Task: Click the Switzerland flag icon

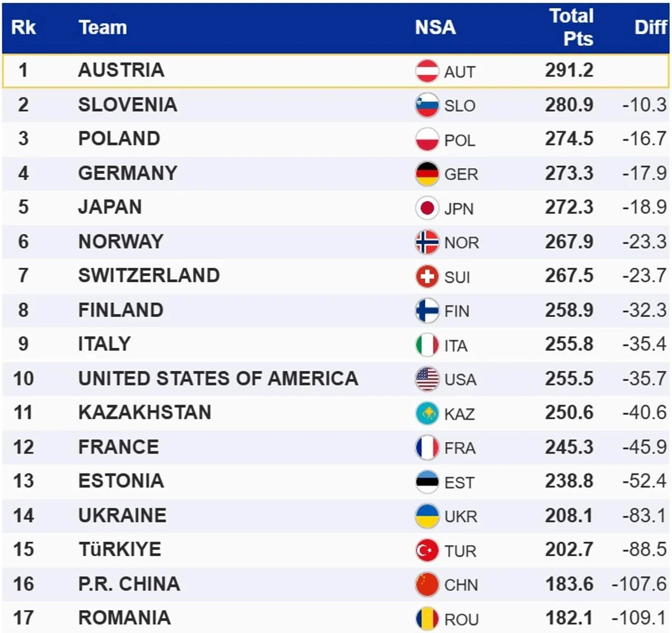Action: point(427,276)
